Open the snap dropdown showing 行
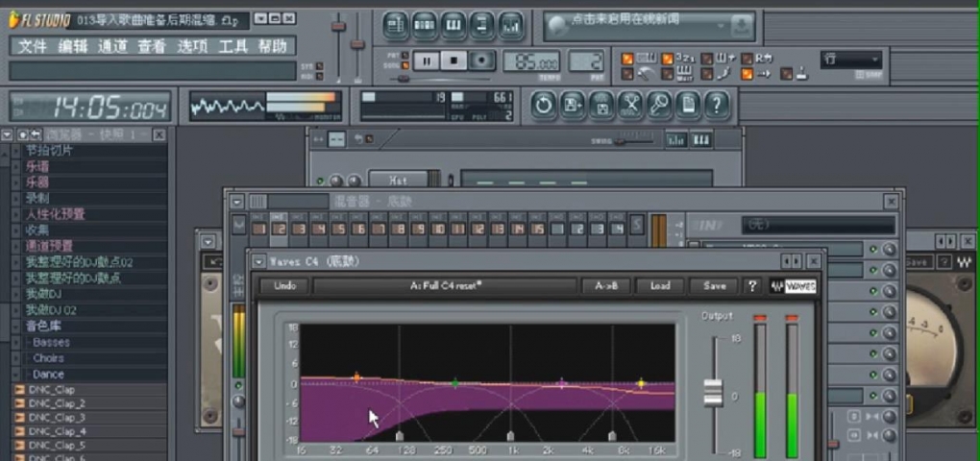This screenshot has width=980, height=461. [851, 60]
